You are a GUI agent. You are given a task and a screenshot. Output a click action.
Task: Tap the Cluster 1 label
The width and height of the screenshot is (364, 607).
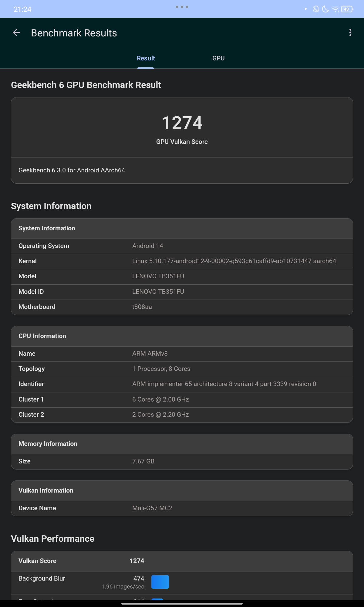tap(31, 399)
